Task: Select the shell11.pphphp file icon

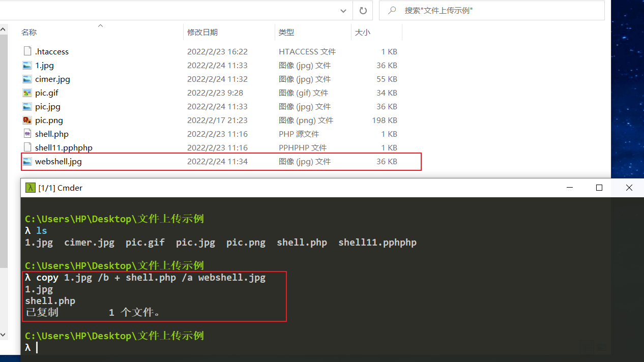Action: [27, 147]
